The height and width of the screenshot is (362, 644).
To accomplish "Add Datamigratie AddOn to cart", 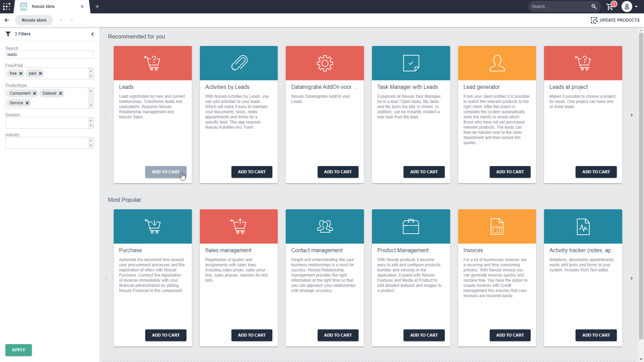I will point(338,172).
